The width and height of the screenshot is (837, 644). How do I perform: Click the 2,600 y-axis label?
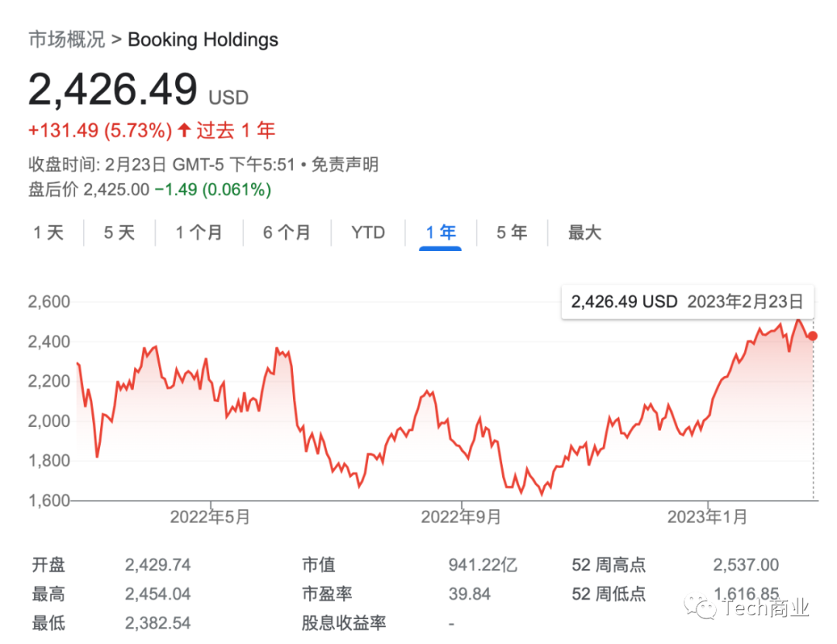coord(49,301)
